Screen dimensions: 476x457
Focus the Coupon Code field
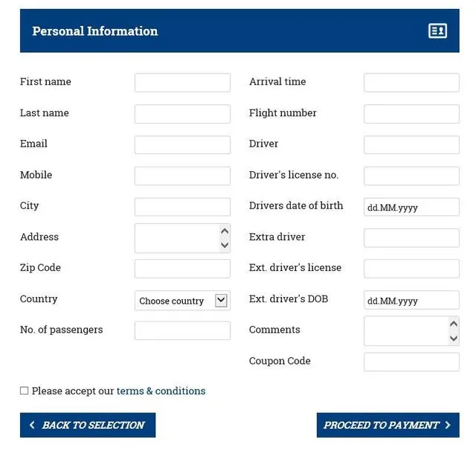[x=411, y=362]
